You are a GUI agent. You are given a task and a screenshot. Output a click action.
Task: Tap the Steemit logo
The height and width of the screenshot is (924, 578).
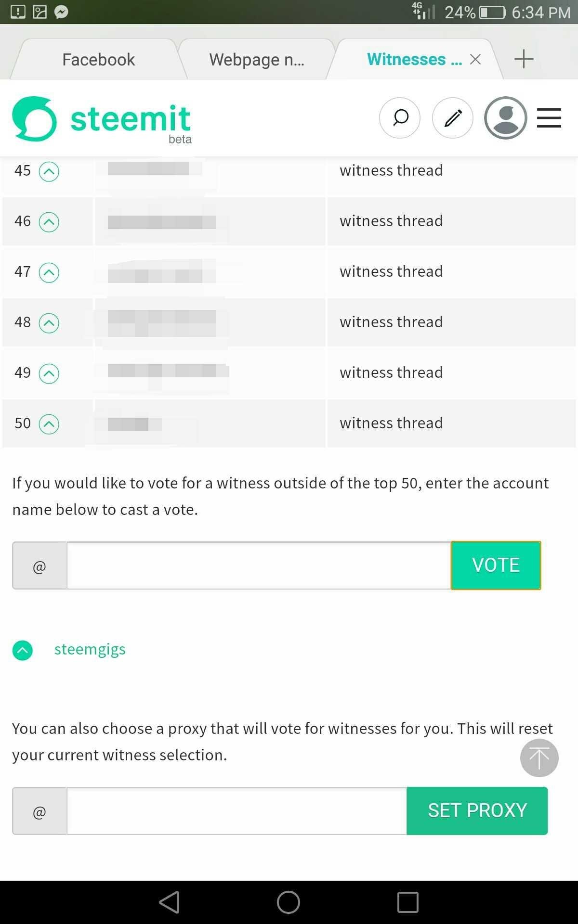(102, 119)
